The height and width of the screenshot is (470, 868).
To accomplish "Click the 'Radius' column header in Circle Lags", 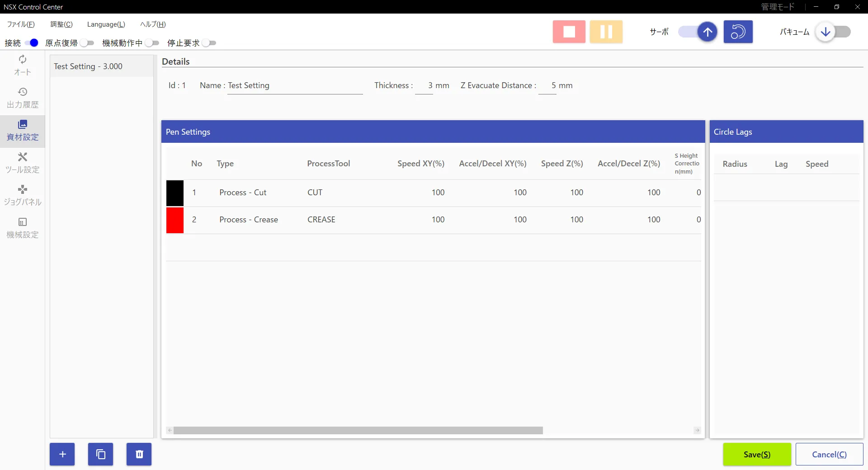I will [x=735, y=164].
